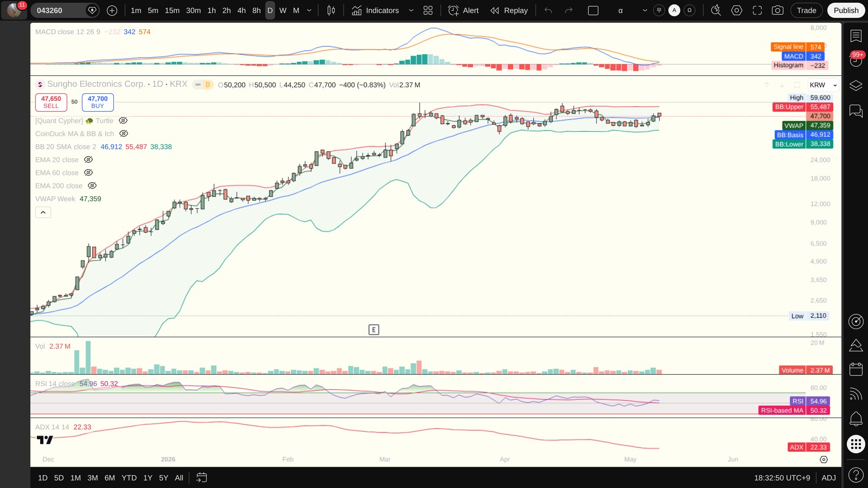Image resolution: width=868 pixels, height=488 pixels.
Task: Toggle ADJ adjusted data mode
Action: pos(828,478)
